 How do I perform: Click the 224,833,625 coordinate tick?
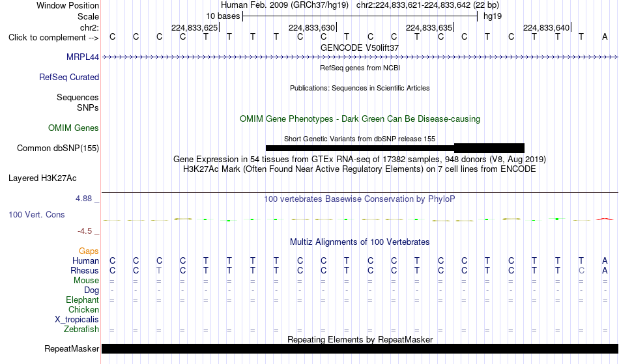pos(195,27)
